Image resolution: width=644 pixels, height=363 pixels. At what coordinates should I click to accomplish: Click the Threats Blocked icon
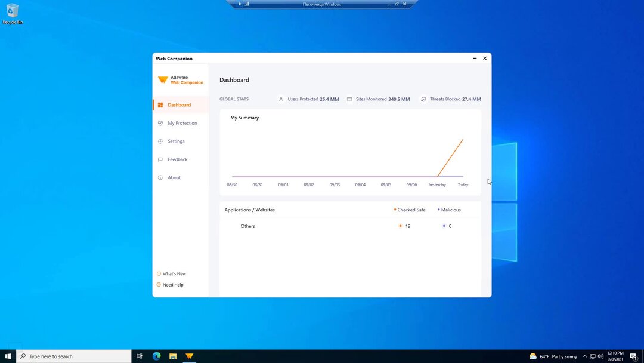(423, 99)
